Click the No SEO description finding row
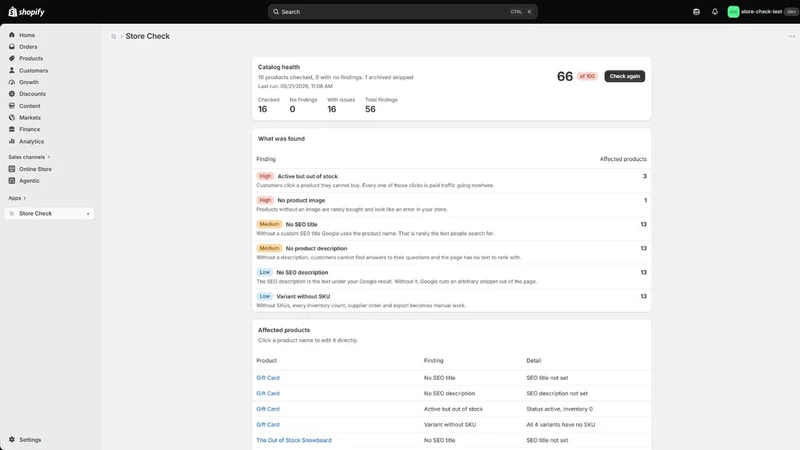 click(452, 277)
